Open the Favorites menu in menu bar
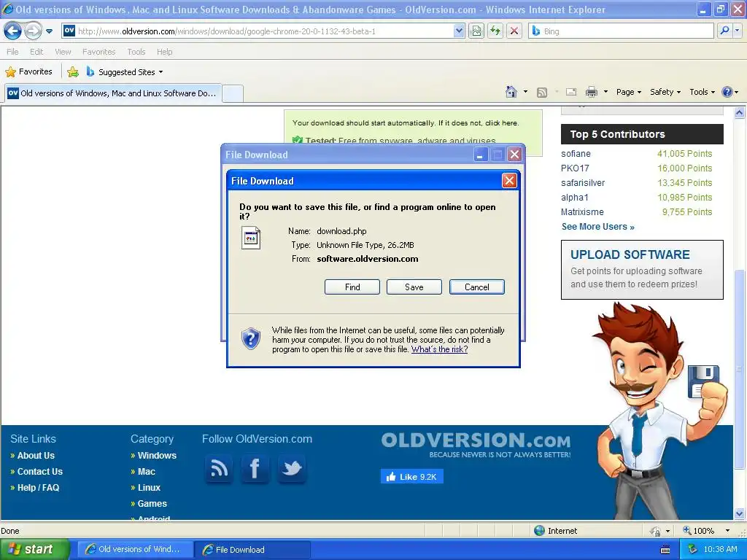Image resolution: width=747 pixels, height=560 pixels. (98, 52)
